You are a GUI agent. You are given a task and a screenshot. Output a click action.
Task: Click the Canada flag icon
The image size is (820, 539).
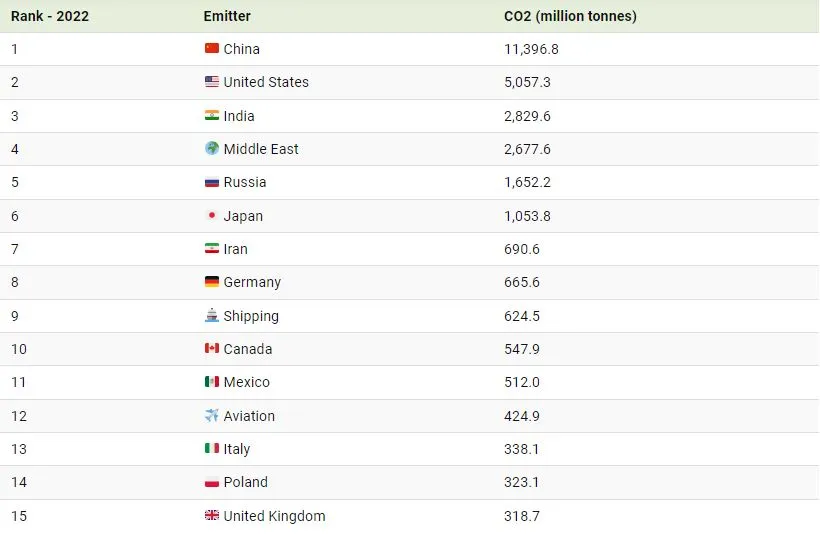pos(211,348)
